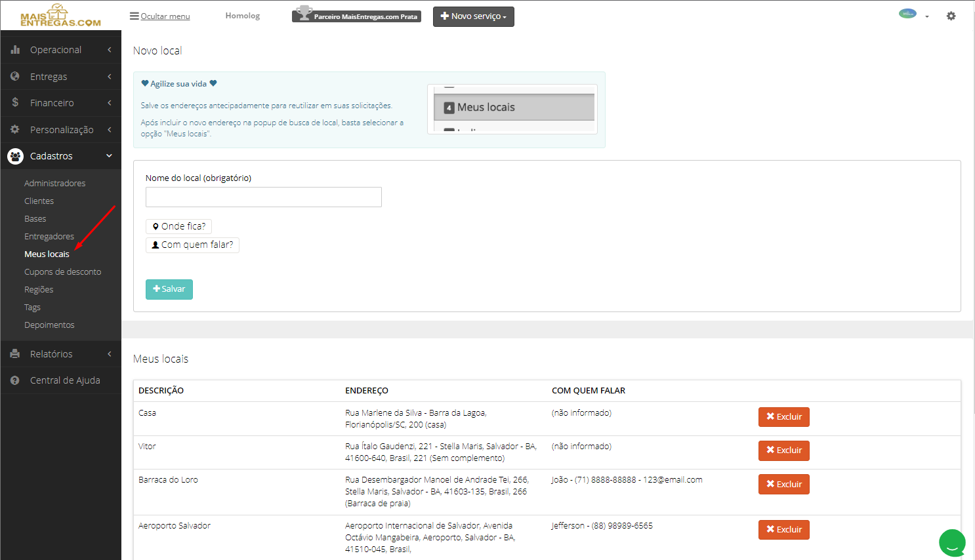The width and height of the screenshot is (975, 560).
Task: Click the hamburger icon beside Ocultar menu
Action: coord(134,16)
